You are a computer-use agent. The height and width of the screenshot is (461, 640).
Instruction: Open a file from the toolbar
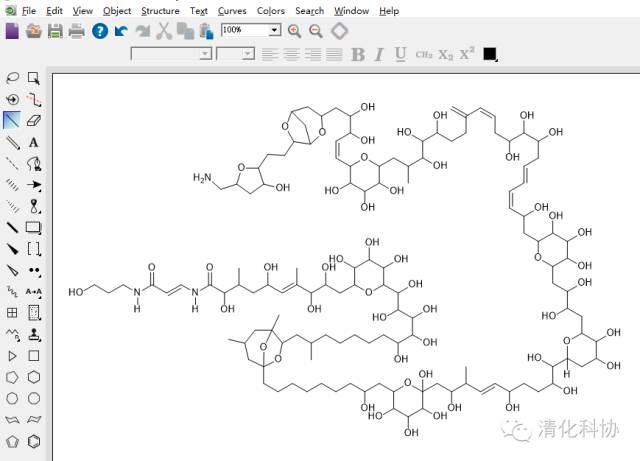pyautogui.click(x=34, y=31)
